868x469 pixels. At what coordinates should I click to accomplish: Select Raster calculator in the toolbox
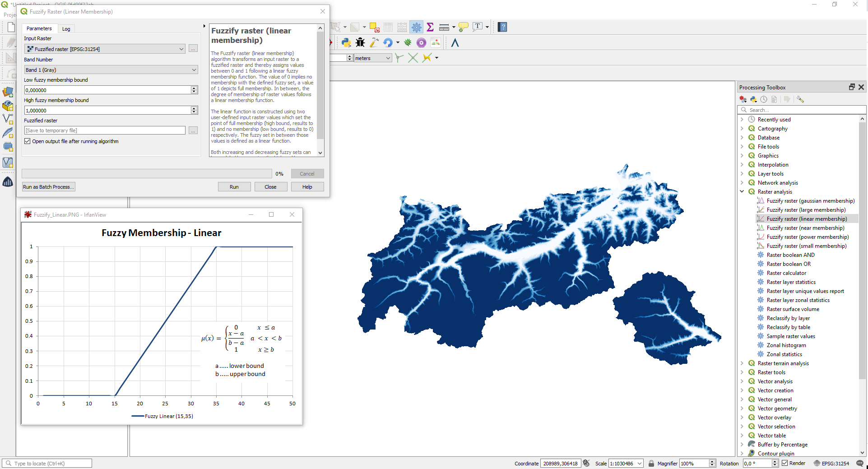[786, 273]
